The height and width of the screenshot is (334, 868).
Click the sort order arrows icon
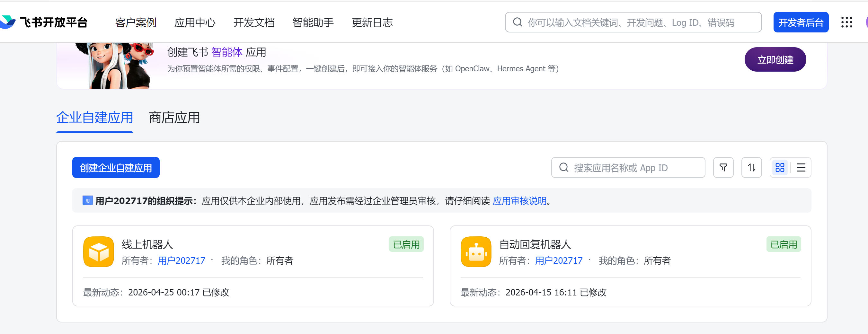[751, 167]
